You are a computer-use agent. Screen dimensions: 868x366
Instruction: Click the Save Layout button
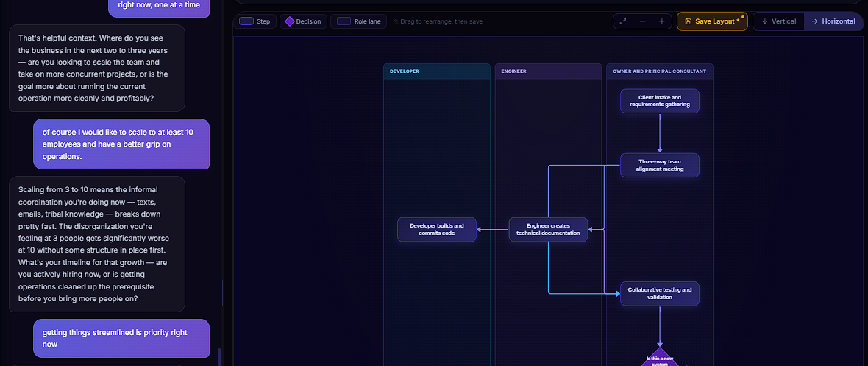(x=712, y=21)
